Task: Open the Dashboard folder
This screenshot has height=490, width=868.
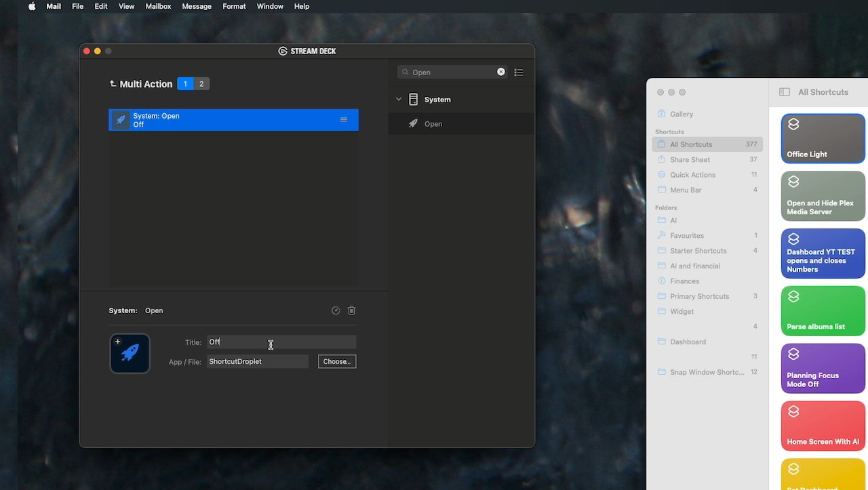Action: [x=707, y=342]
